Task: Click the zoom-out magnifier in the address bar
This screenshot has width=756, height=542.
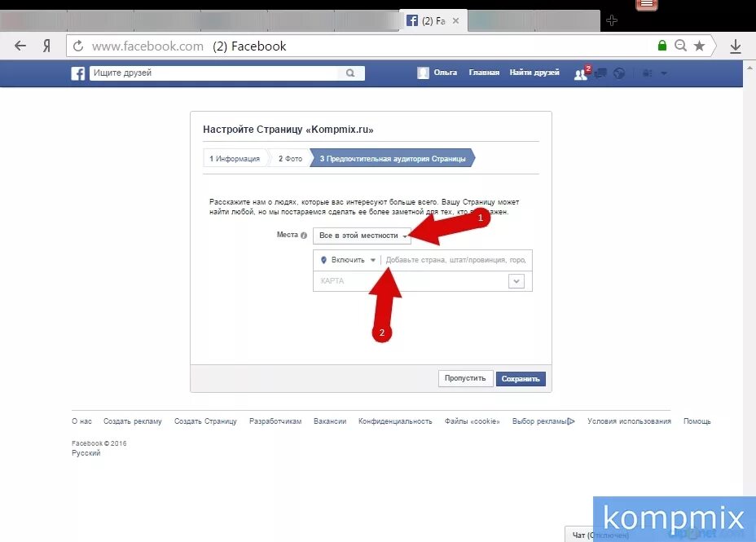Action: pos(680,46)
